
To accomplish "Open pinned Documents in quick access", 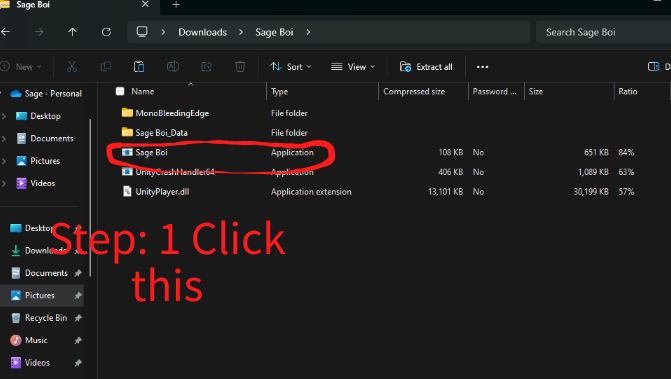I will point(45,273).
